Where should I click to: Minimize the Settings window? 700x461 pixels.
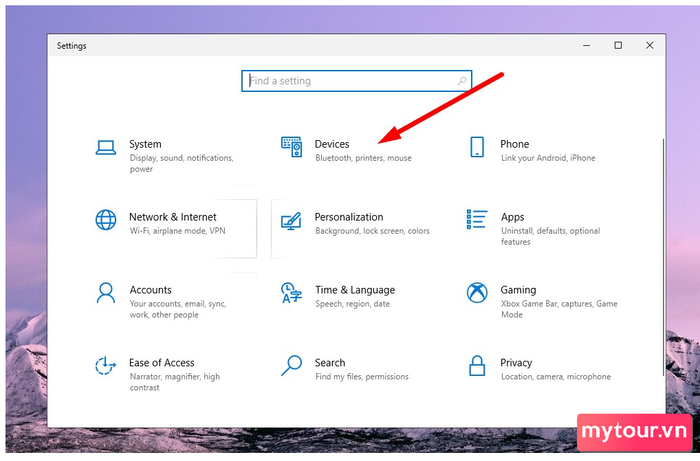[x=587, y=46]
